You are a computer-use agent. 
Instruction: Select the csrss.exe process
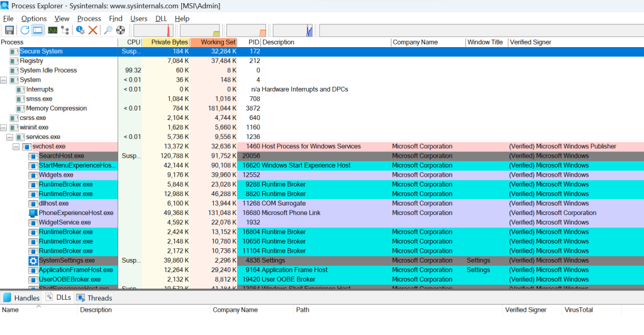pyautogui.click(x=322, y=118)
